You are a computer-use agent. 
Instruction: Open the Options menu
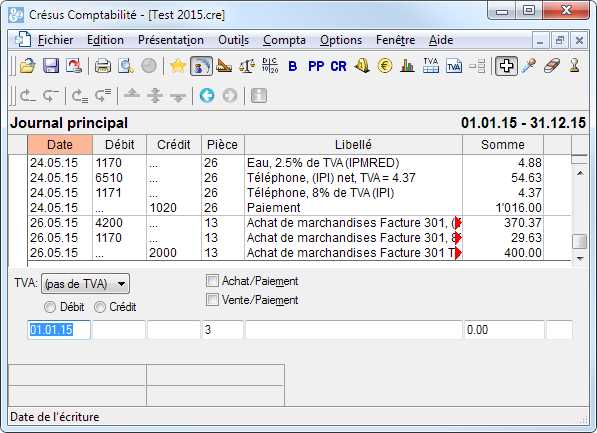(x=341, y=40)
